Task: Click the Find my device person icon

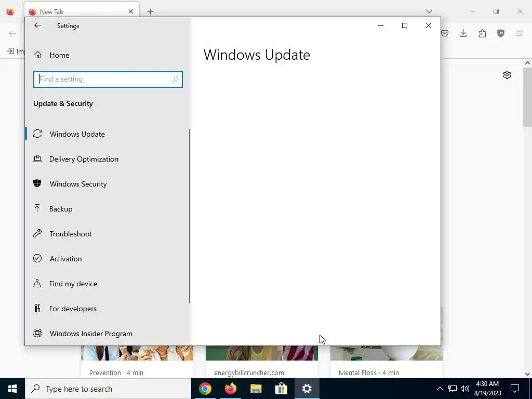Action: [37, 283]
